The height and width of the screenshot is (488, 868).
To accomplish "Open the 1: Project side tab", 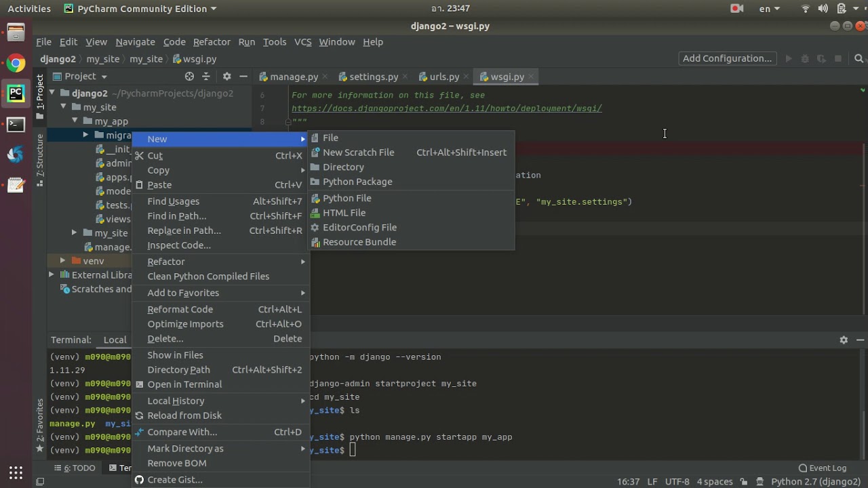I will tap(40, 96).
